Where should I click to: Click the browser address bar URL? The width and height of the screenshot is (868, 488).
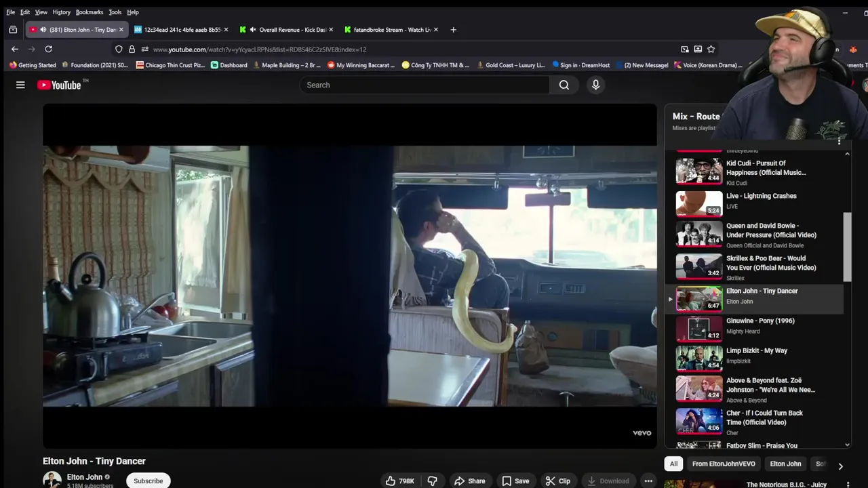(x=260, y=49)
